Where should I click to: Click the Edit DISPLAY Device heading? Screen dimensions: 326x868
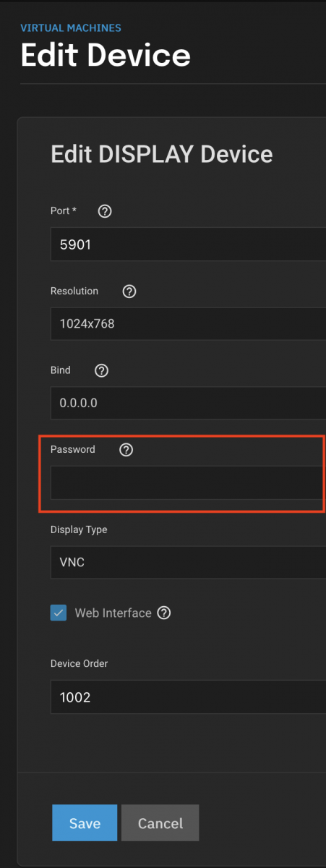tap(162, 154)
